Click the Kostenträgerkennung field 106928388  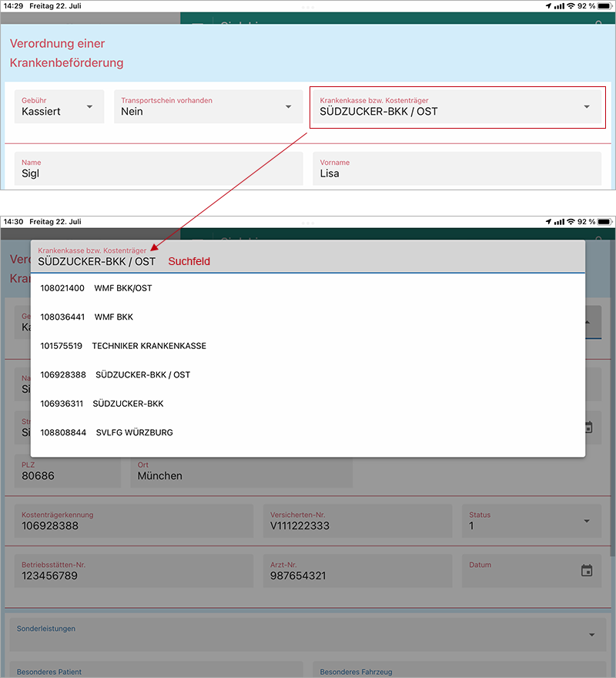coord(133,521)
